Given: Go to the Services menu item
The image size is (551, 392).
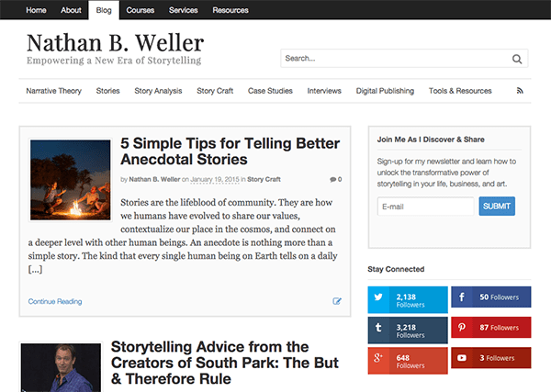Looking at the screenshot, I should pos(183,10).
